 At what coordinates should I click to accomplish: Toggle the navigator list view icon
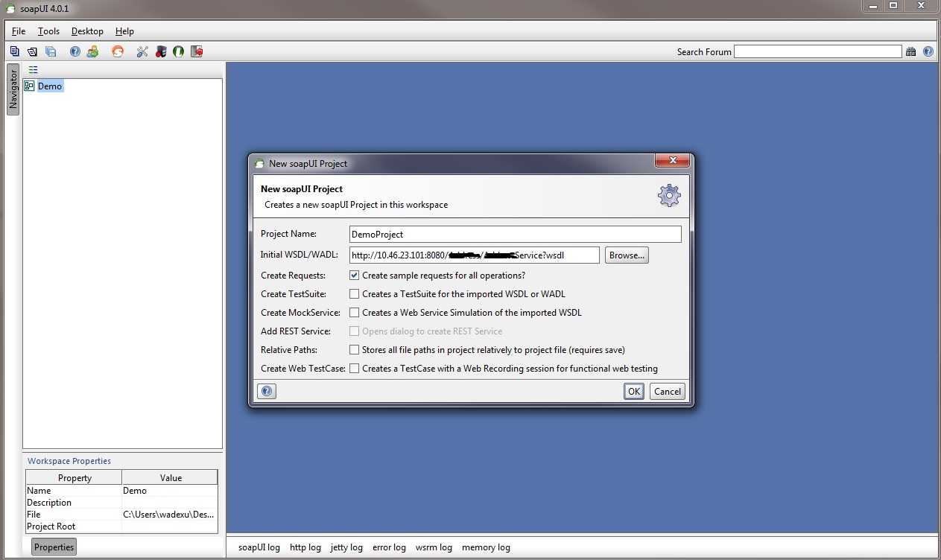(x=33, y=69)
